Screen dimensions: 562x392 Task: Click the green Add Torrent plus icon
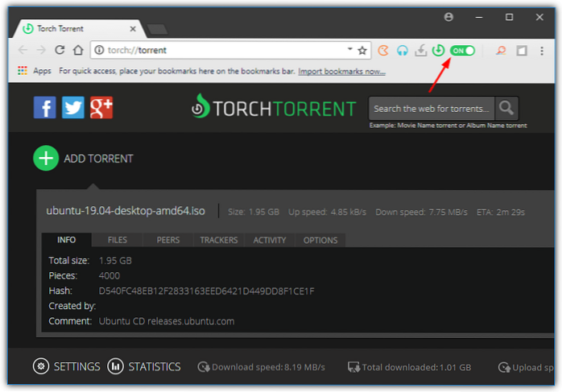[x=46, y=159]
